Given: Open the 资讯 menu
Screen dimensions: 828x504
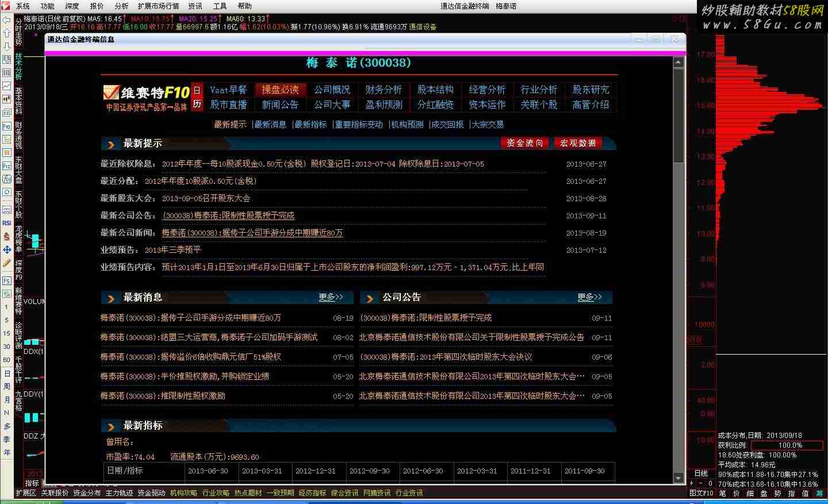Looking at the screenshot, I should [195, 6].
